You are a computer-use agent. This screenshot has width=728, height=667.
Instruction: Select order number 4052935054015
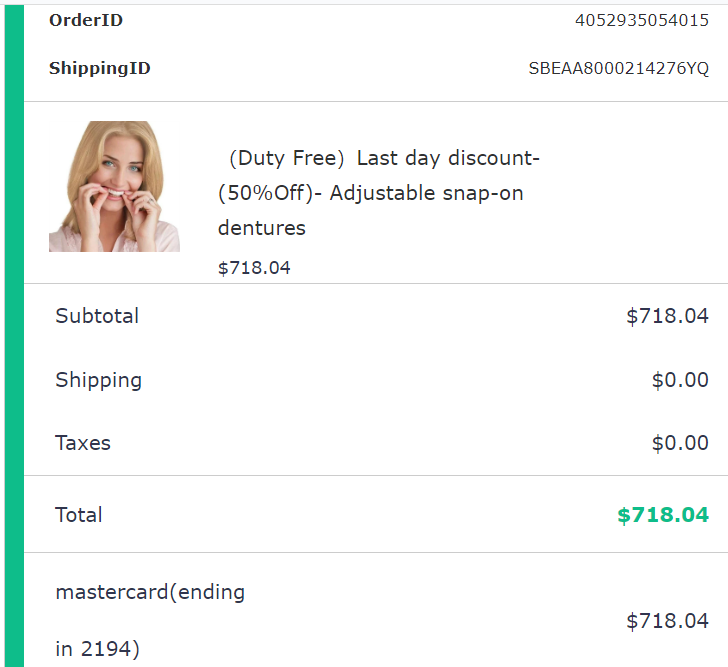(x=641, y=20)
